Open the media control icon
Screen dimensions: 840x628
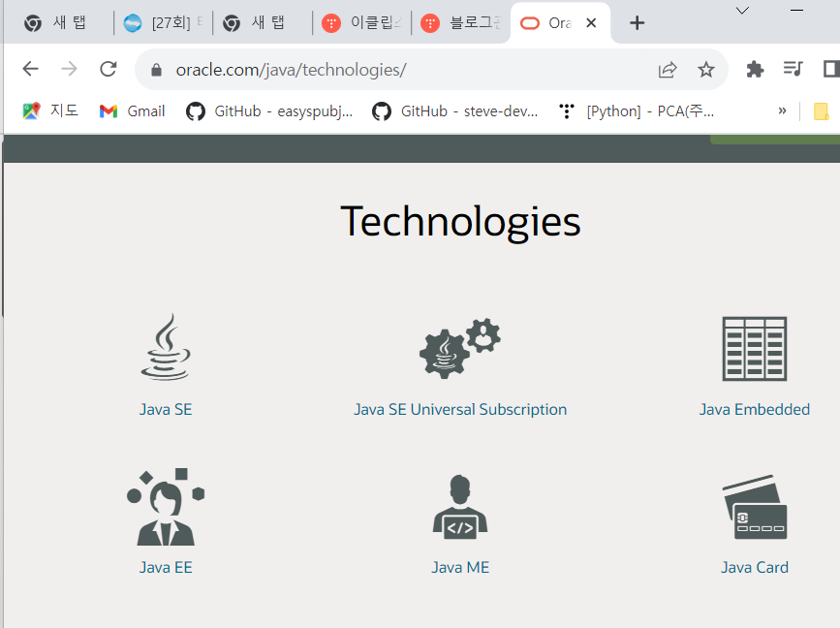(x=793, y=69)
